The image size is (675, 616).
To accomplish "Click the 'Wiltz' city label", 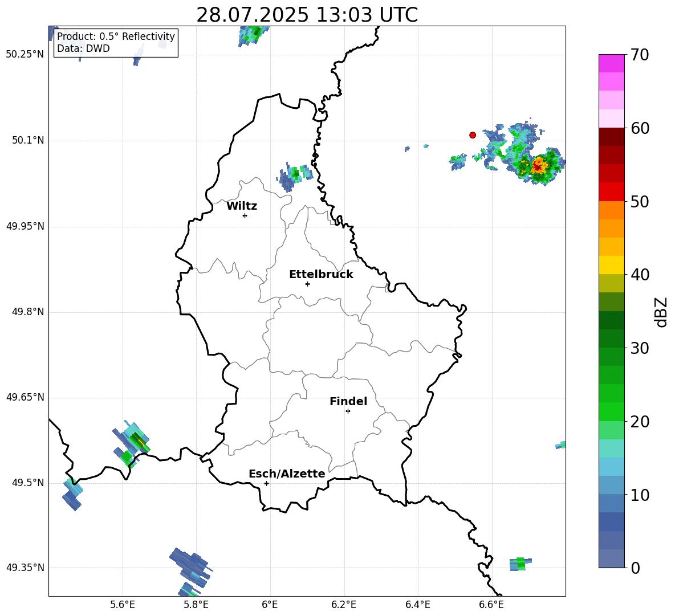I will point(242,206).
